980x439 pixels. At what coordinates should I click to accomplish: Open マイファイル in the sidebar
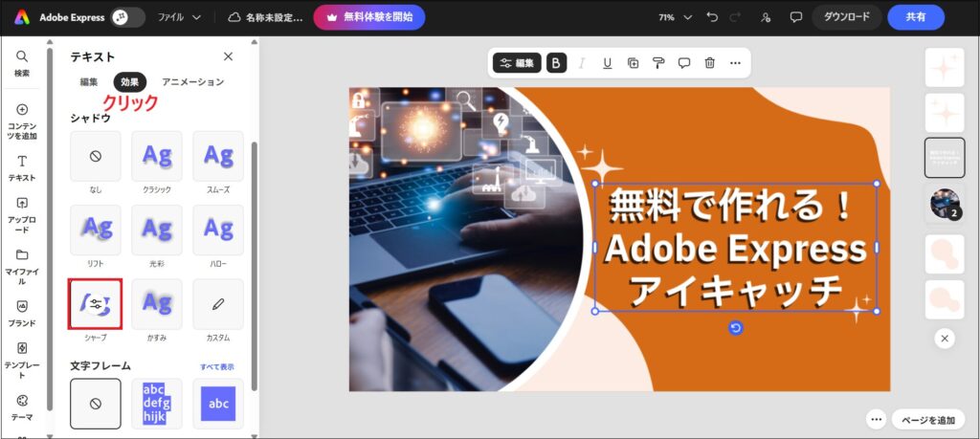coord(22,267)
